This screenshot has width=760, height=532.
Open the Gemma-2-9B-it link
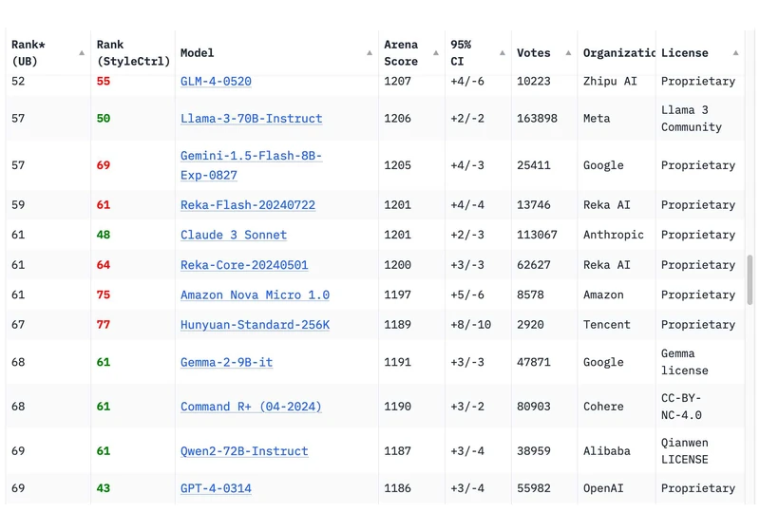[226, 362]
